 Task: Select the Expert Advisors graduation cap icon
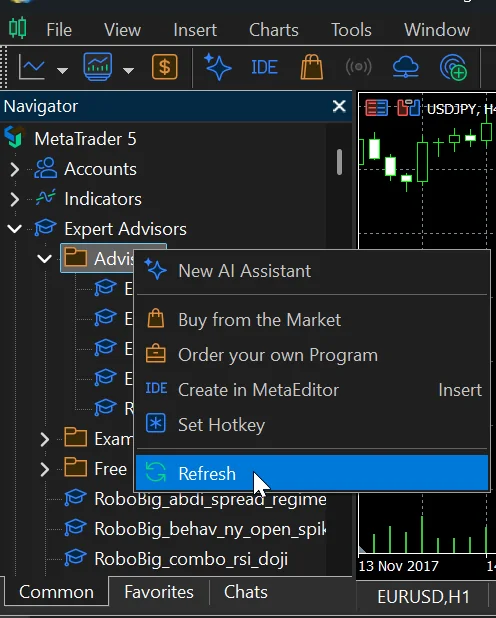tap(45, 228)
